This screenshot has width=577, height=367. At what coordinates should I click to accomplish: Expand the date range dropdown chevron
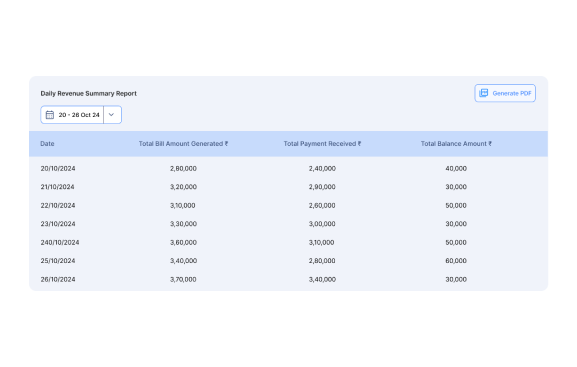coord(111,115)
